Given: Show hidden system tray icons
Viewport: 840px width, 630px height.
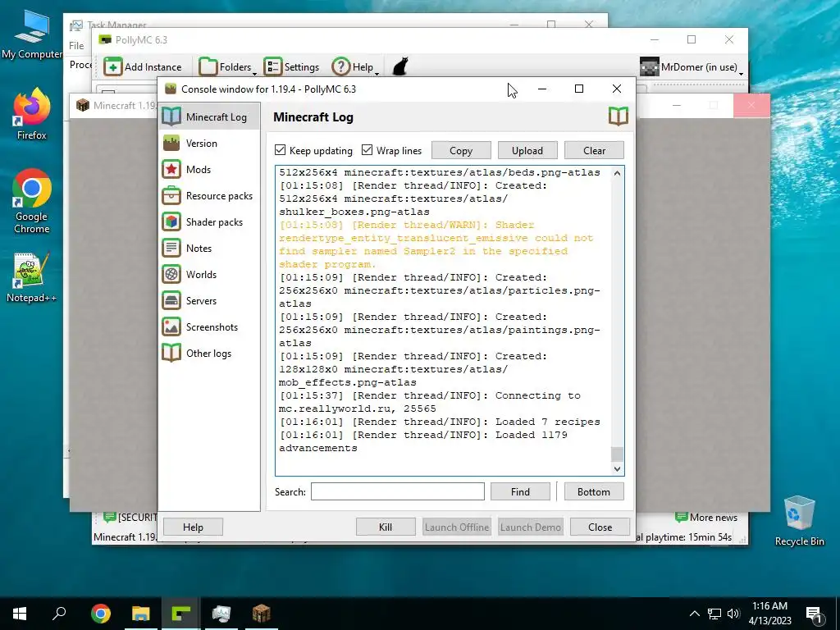Looking at the screenshot, I should click(694, 614).
